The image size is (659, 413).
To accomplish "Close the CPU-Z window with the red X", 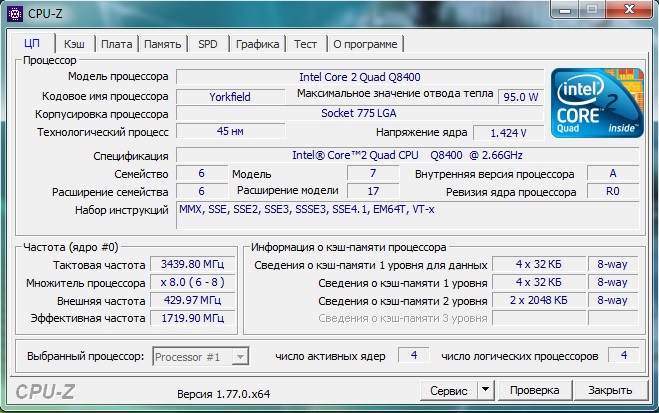I will click(629, 10).
